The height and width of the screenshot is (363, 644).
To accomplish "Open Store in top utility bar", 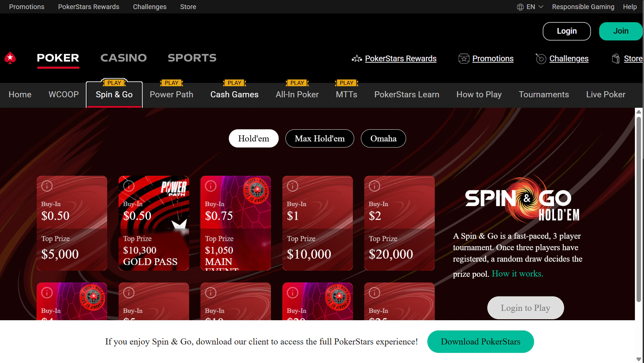I will click(188, 7).
